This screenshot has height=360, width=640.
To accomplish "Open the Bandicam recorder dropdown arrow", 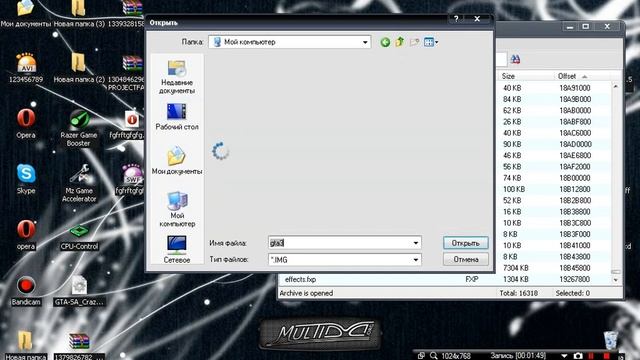I will pyautogui.click(x=564, y=356).
